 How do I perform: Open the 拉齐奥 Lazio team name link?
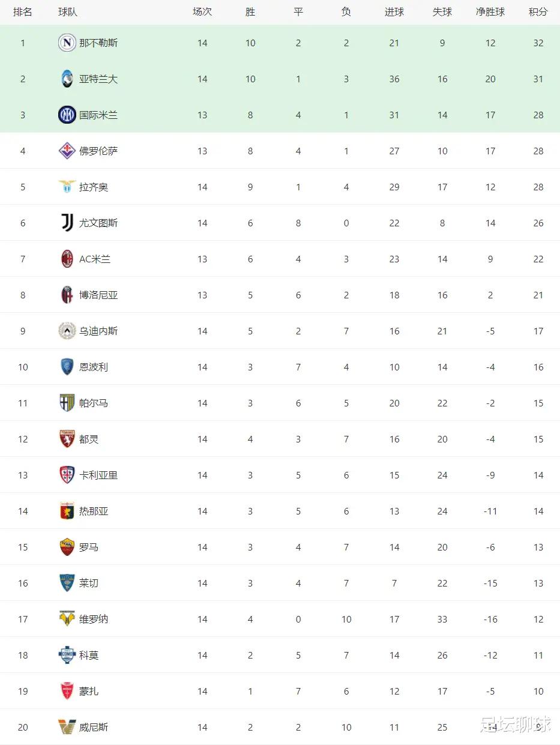pyautogui.click(x=94, y=187)
